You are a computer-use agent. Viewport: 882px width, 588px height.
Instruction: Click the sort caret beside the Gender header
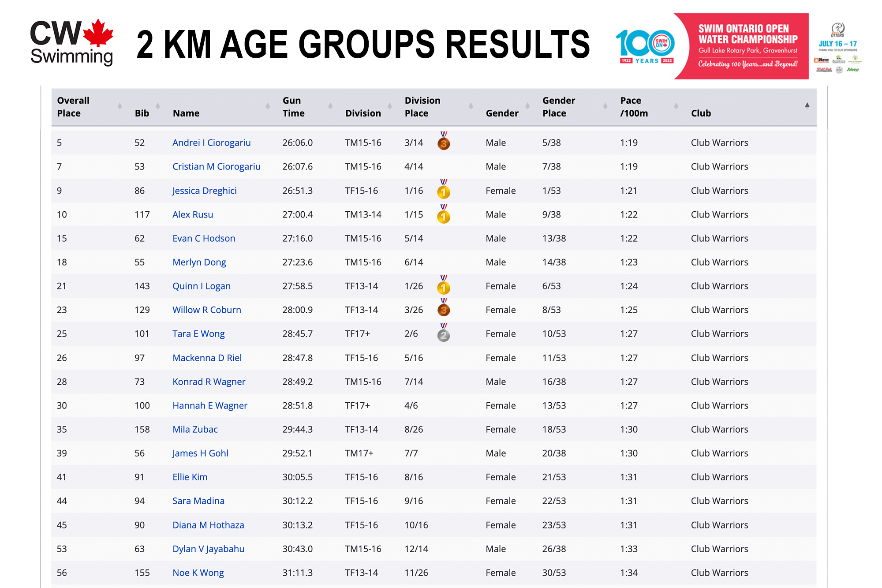[527, 106]
